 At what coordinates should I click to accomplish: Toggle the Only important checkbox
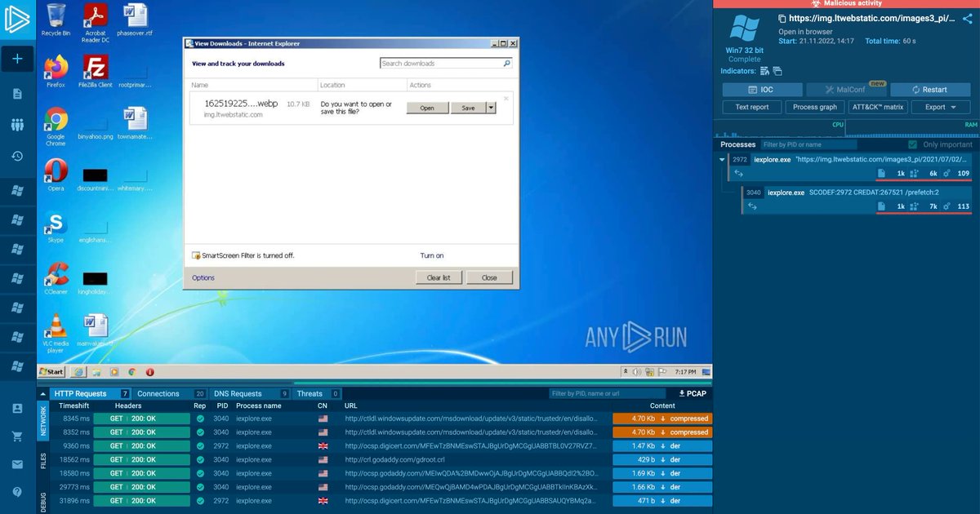[x=913, y=144]
